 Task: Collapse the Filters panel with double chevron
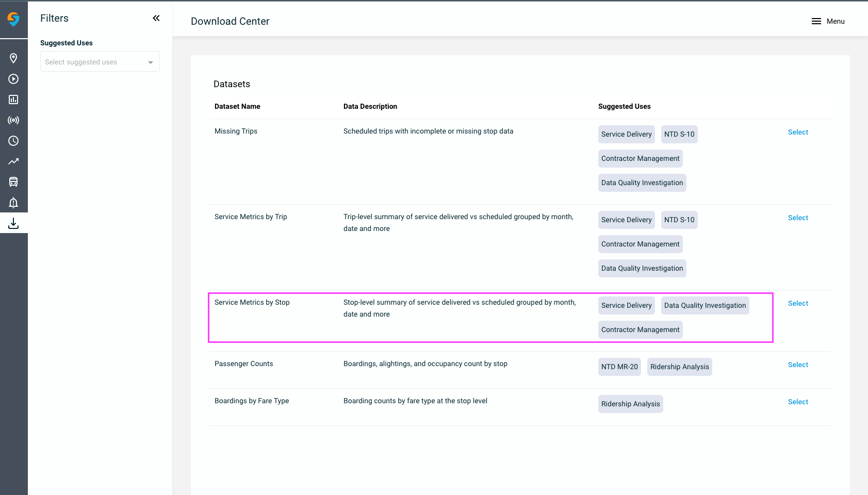(x=156, y=18)
